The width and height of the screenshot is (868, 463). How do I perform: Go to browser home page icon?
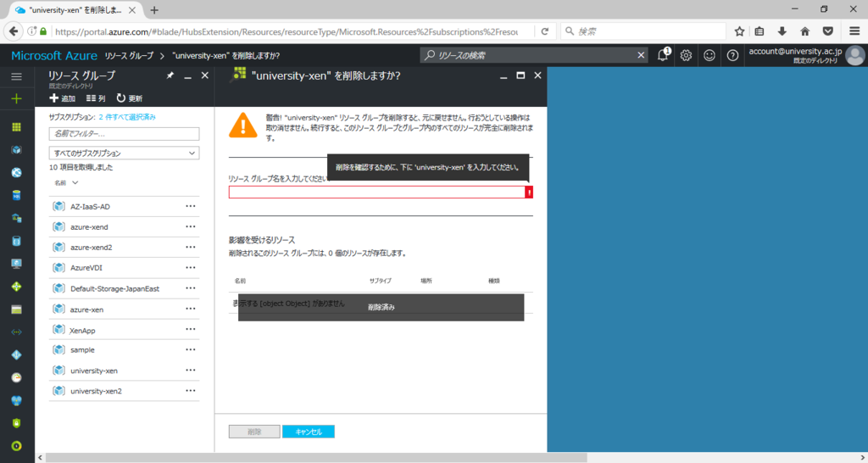coord(805,31)
